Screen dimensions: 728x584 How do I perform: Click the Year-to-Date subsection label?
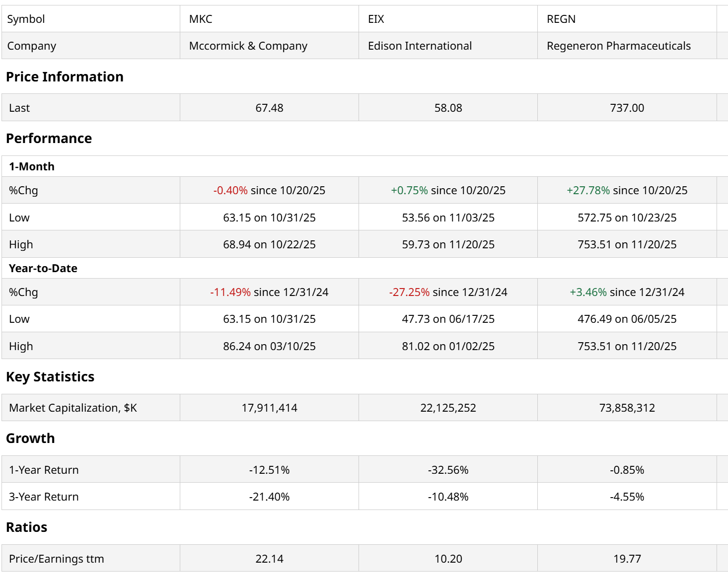click(43, 268)
